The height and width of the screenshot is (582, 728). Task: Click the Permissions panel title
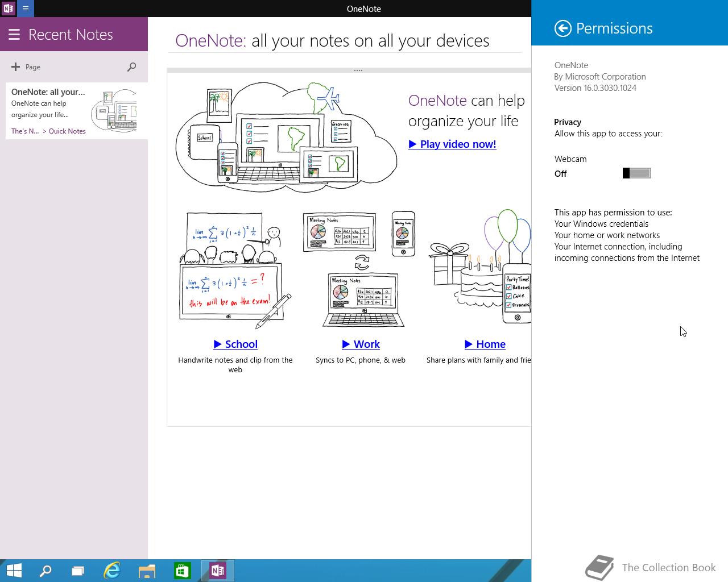(x=614, y=28)
